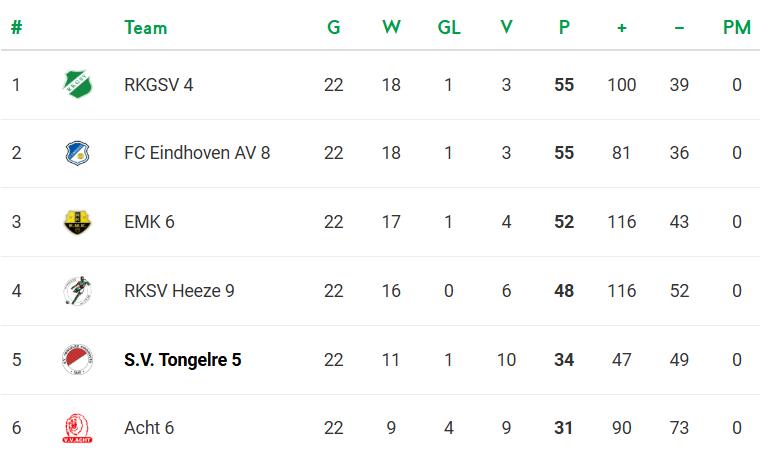767x455 pixels.
Task: Select the EMK 6 team name
Action: pos(149,222)
